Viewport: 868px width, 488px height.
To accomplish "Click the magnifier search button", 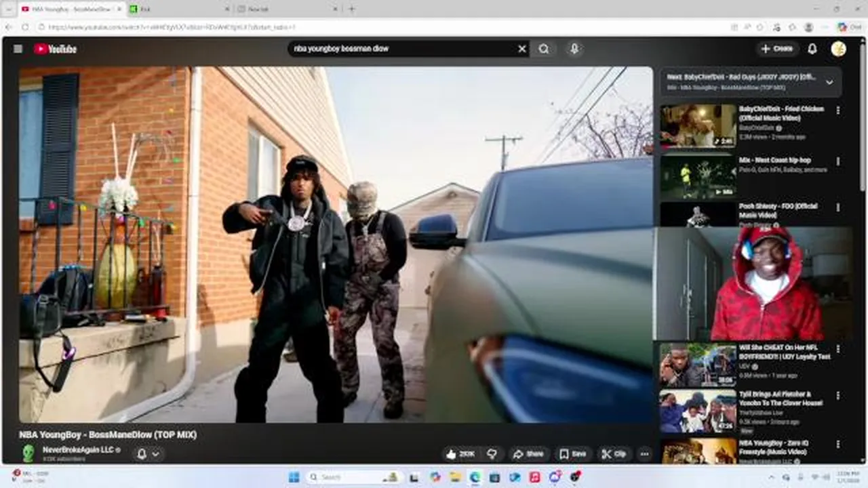I will click(544, 49).
